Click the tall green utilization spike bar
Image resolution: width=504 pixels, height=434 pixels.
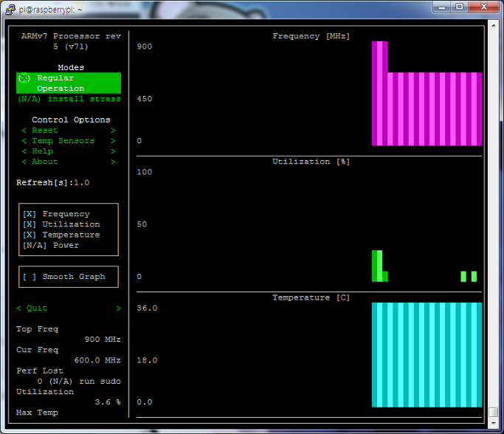pyautogui.click(x=377, y=266)
